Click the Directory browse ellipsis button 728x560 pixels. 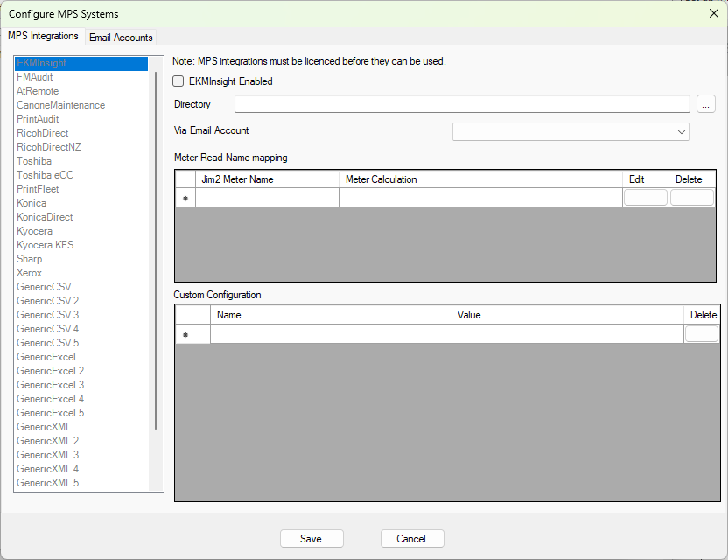706,105
